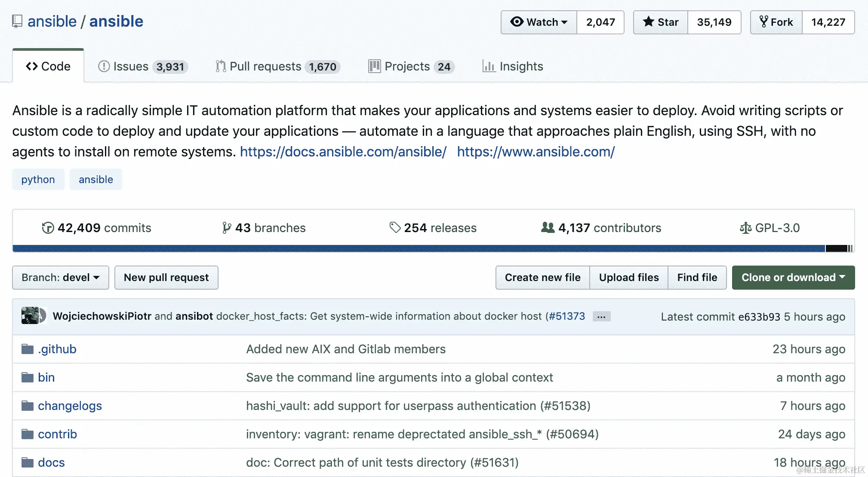Click the commits history clock icon
Image resolution: width=868 pixels, height=477 pixels.
click(x=48, y=228)
